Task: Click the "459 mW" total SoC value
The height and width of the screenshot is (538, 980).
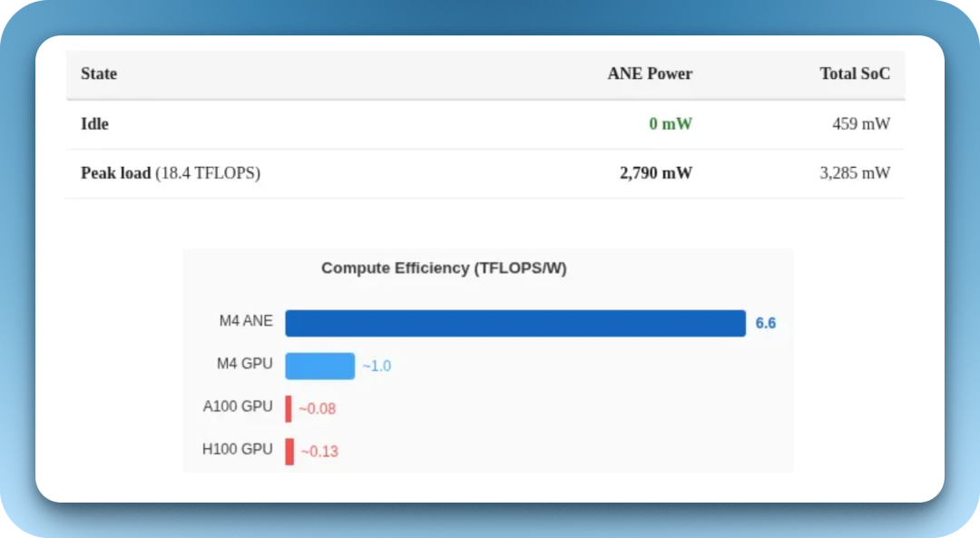Action: tap(860, 123)
